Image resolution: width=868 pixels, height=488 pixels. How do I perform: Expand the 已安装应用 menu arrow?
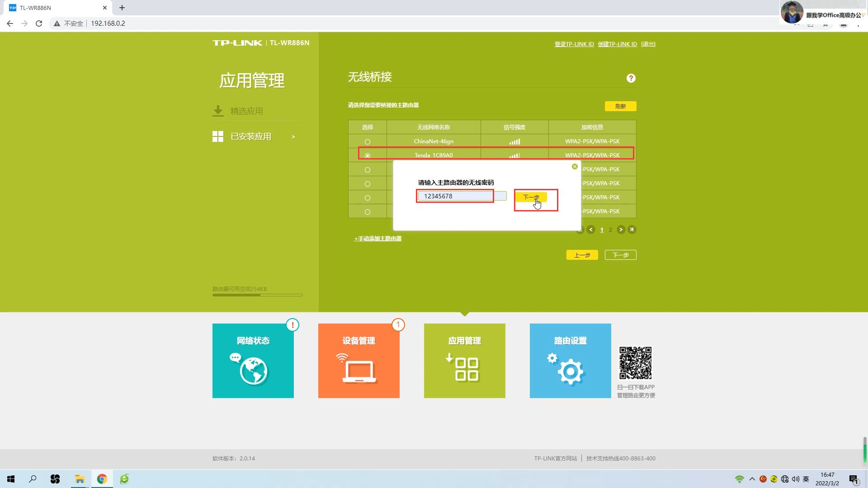(x=293, y=137)
